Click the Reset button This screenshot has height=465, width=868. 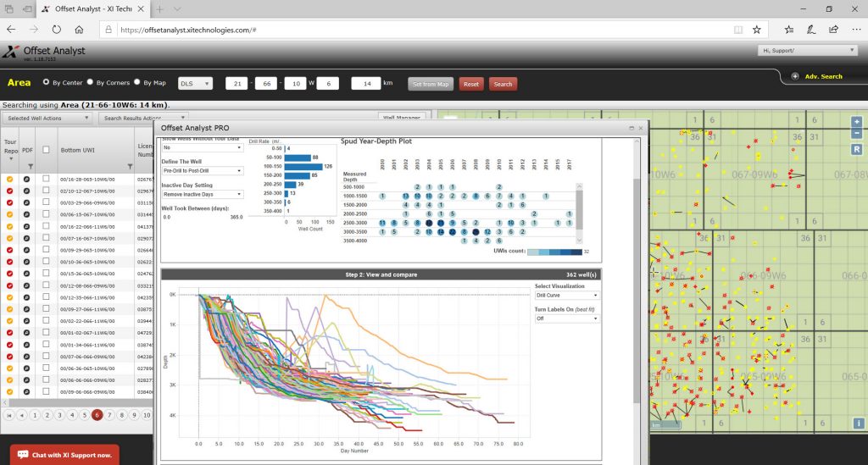[471, 84]
